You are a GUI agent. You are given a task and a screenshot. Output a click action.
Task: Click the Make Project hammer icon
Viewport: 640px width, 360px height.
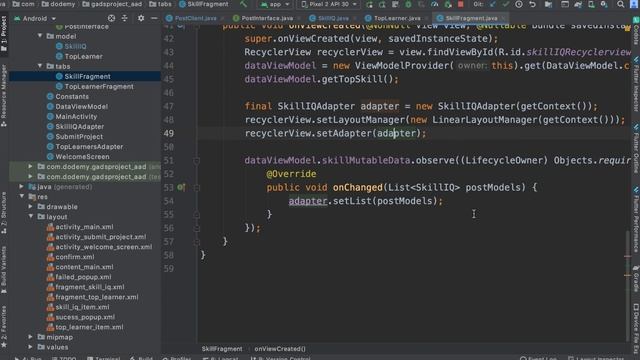(x=243, y=4)
